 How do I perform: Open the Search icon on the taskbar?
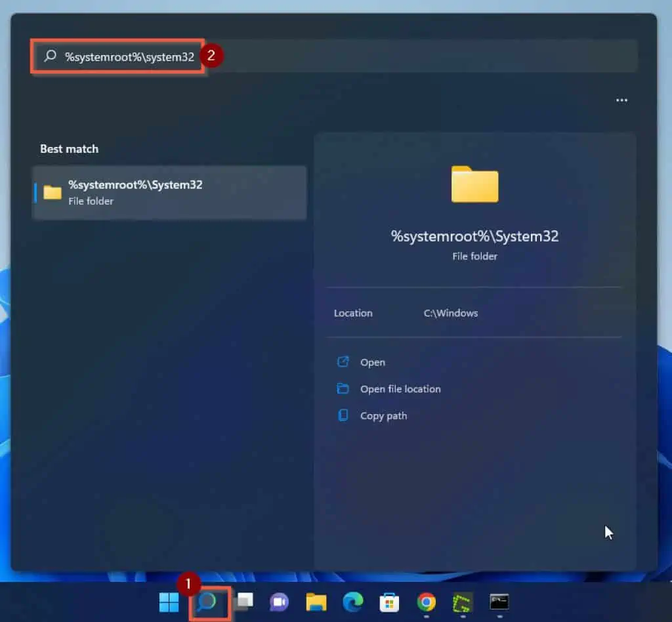click(x=209, y=602)
